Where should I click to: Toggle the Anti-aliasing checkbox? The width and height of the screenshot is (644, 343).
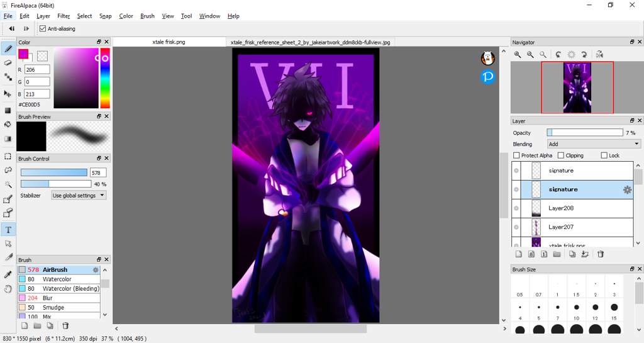click(43, 28)
